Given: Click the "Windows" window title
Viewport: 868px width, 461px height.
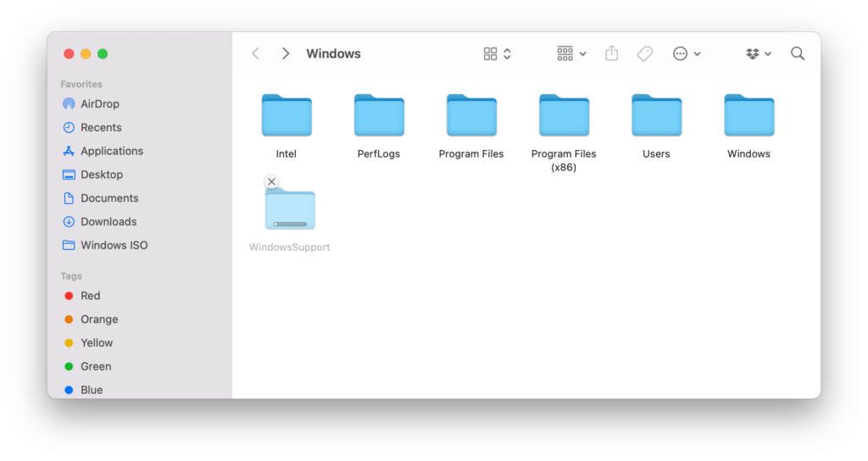Looking at the screenshot, I should coord(333,53).
